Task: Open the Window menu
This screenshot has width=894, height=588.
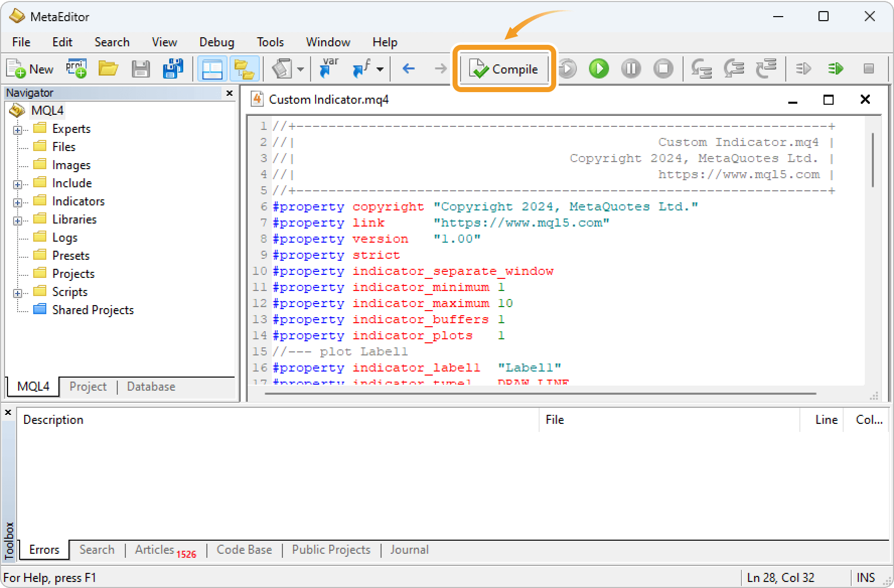Action: point(328,42)
